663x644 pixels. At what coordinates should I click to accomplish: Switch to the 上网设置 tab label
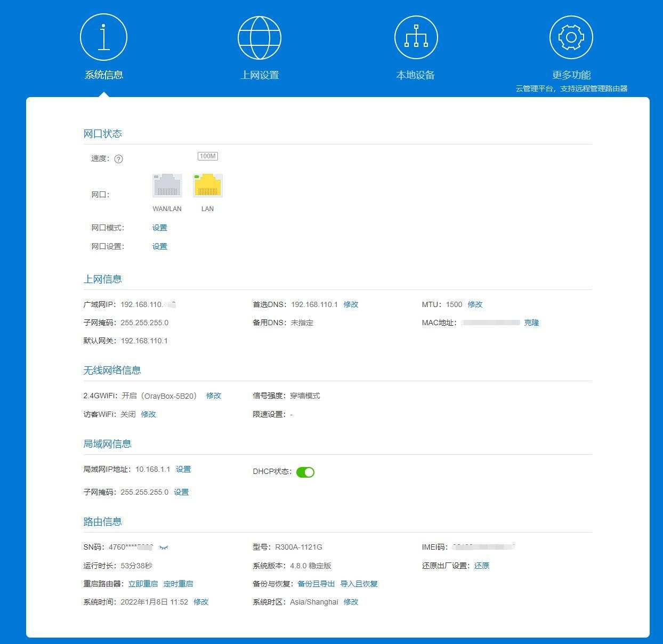(x=260, y=75)
